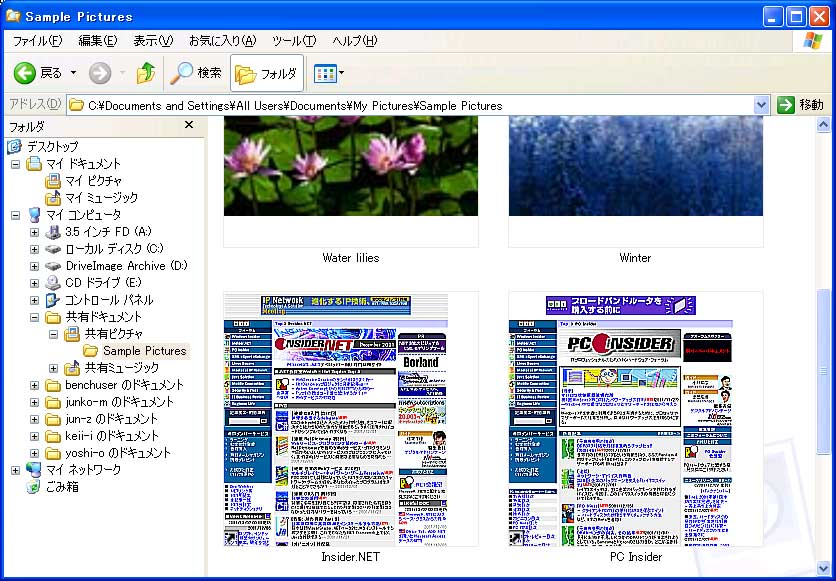Click the vertical scrollbar up arrow

[823, 125]
